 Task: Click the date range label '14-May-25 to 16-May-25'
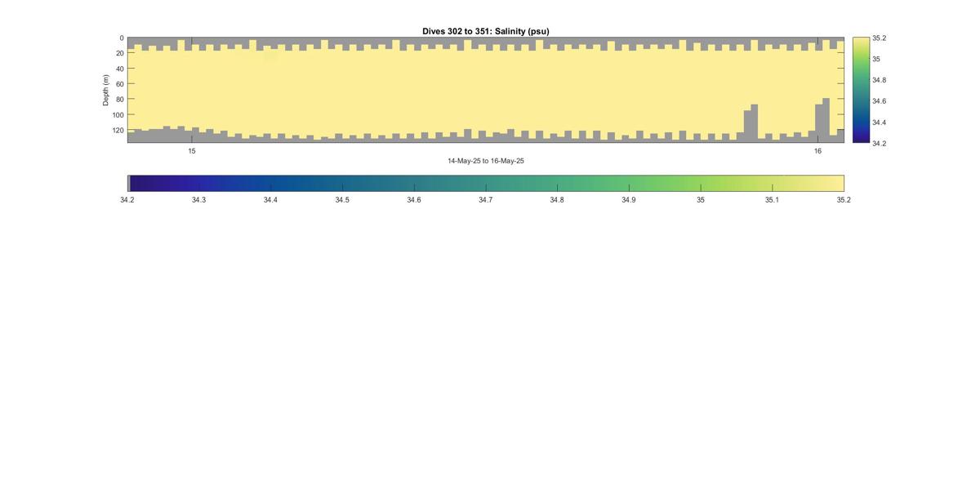point(485,161)
